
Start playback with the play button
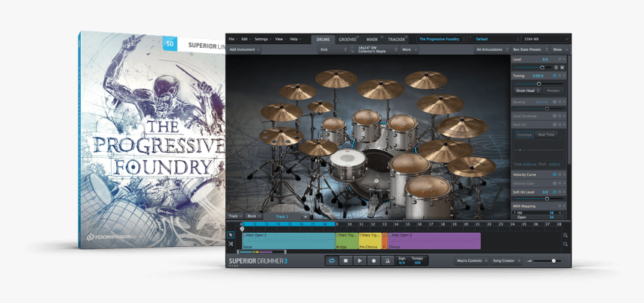point(359,260)
